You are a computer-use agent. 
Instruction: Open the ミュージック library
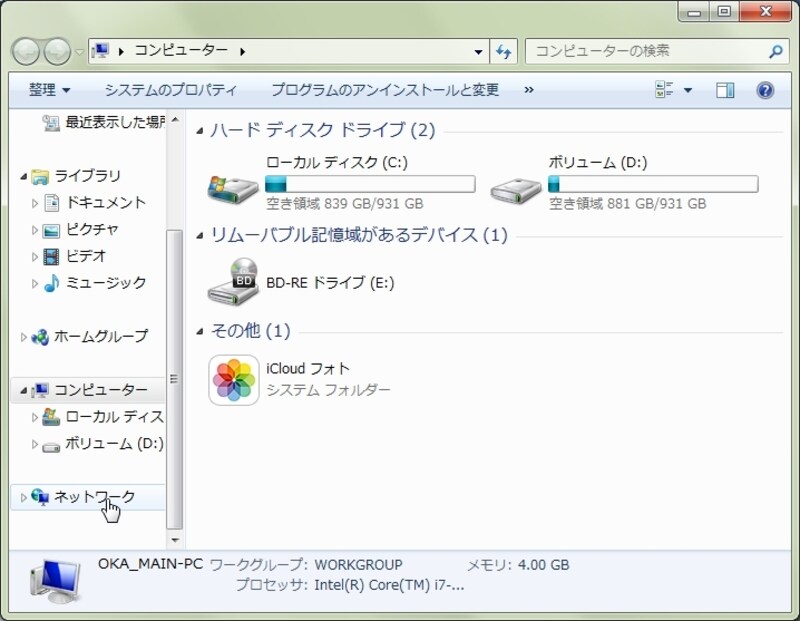[x=105, y=283]
